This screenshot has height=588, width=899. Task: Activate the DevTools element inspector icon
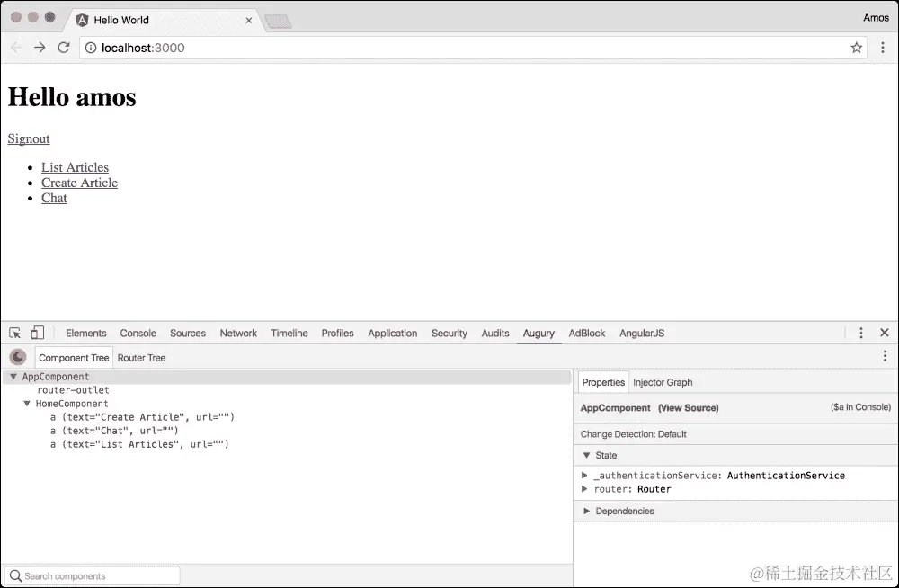pos(15,333)
